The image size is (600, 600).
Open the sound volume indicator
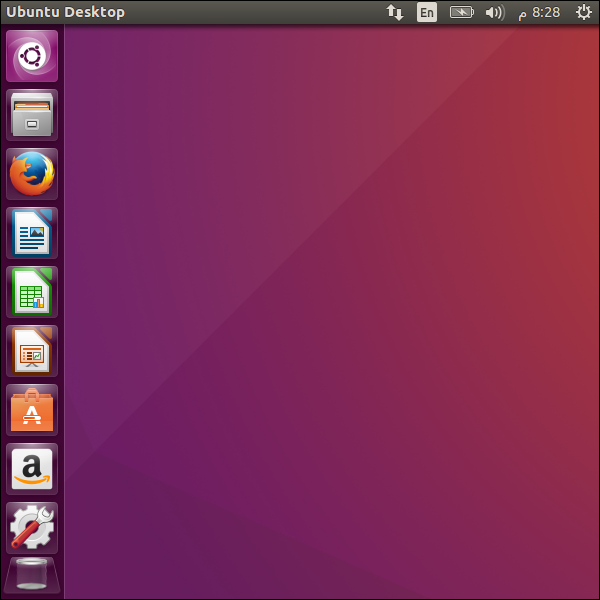[495, 12]
